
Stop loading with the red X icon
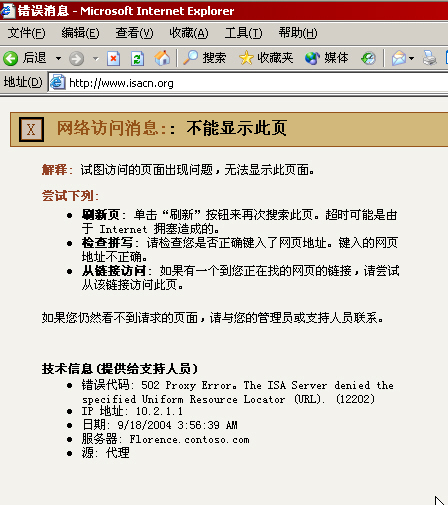113,59
